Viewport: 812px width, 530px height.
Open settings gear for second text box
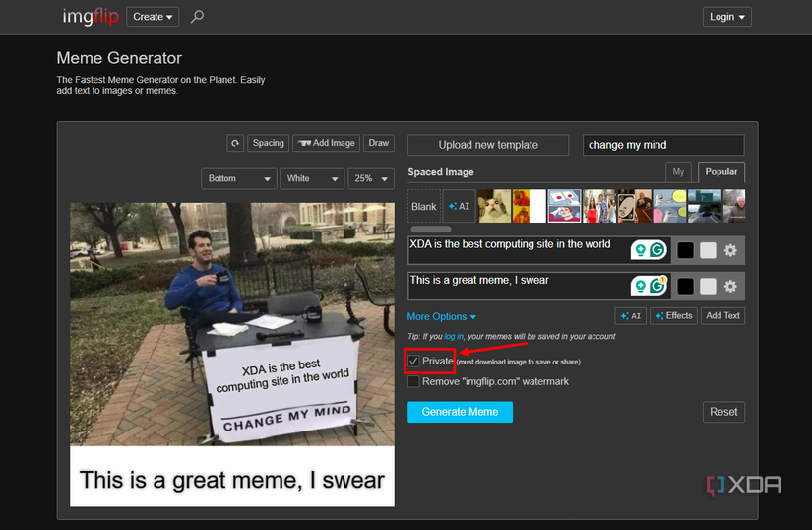730,286
